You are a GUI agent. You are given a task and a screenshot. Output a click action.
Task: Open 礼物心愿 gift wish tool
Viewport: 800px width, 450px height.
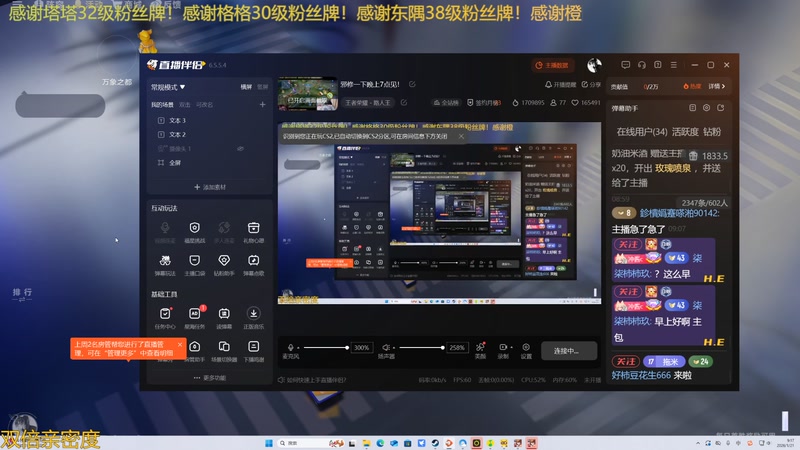[253, 232]
